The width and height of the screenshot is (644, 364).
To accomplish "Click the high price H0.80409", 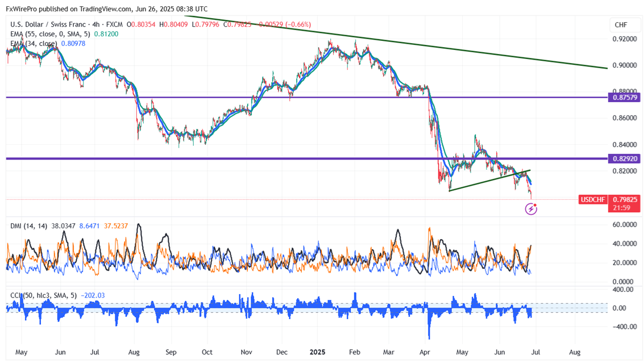I will [173, 24].
